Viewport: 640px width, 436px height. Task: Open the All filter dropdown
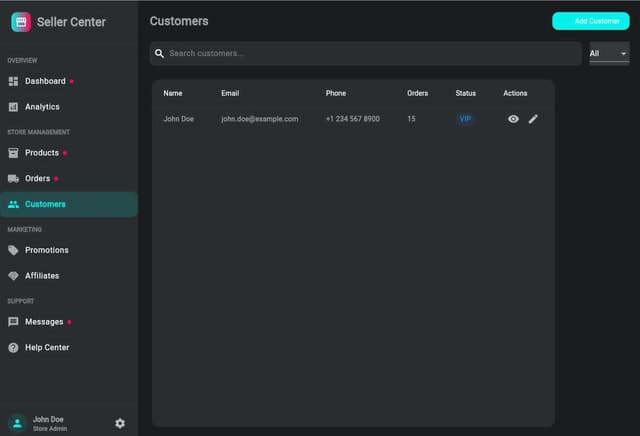coord(609,53)
